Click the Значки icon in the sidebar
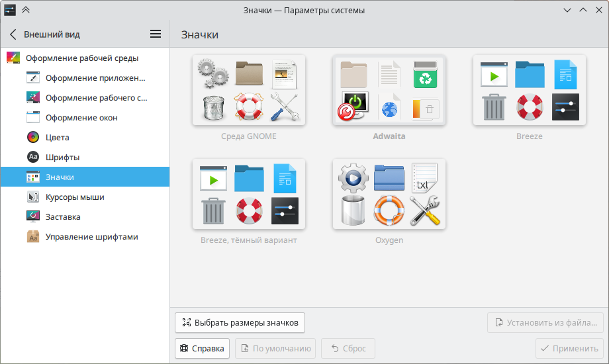This screenshot has height=364, width=609. click(33, 177)
